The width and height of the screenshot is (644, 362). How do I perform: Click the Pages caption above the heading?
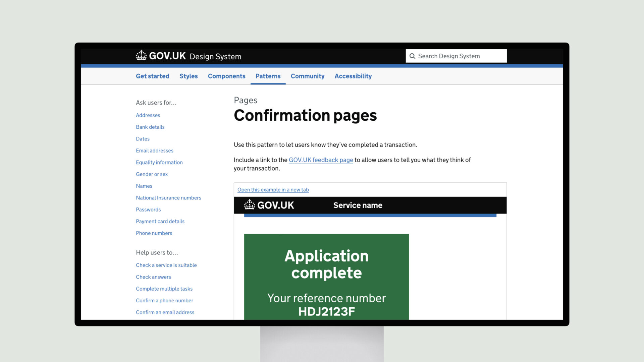tap(246, 100)
